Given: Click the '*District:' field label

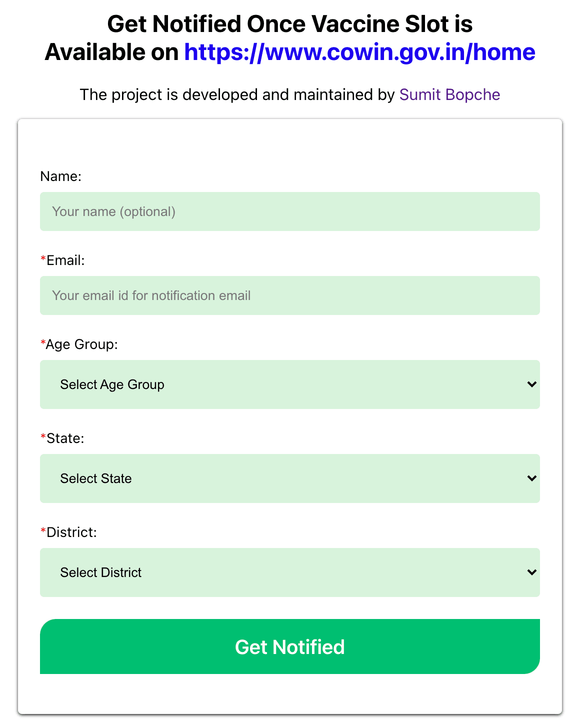Looking at the screenshot, I should (68, 532).
